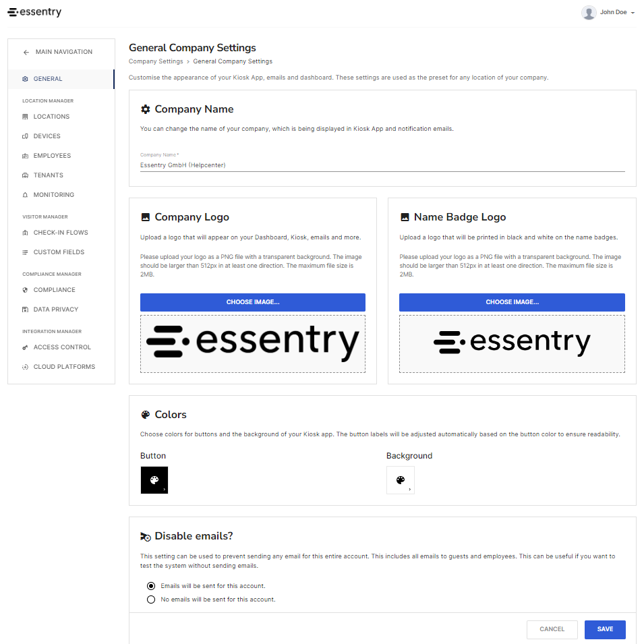Image resolution: width=644 pixels, height=644 pixels.
Task: Open the white Background color swatch
Action: click(x=401, y=480)
